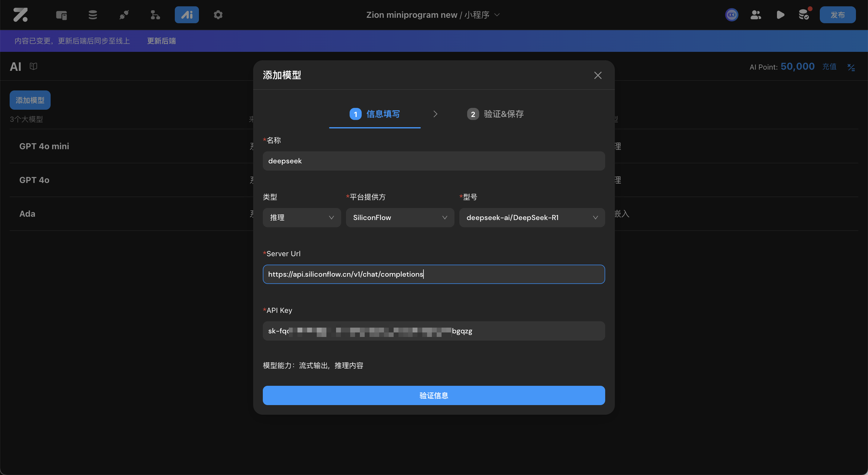Focus the 名称 input containing deepseek

click(434, 161)
